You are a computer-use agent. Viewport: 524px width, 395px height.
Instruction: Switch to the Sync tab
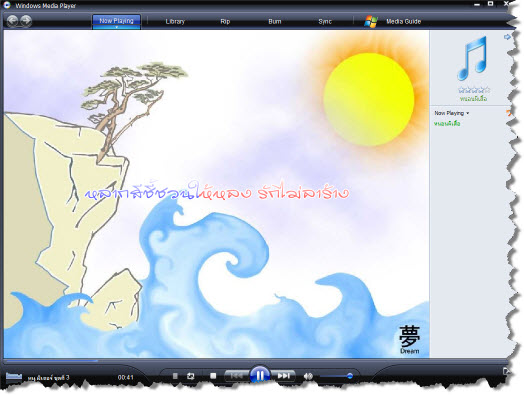point(325,21)
